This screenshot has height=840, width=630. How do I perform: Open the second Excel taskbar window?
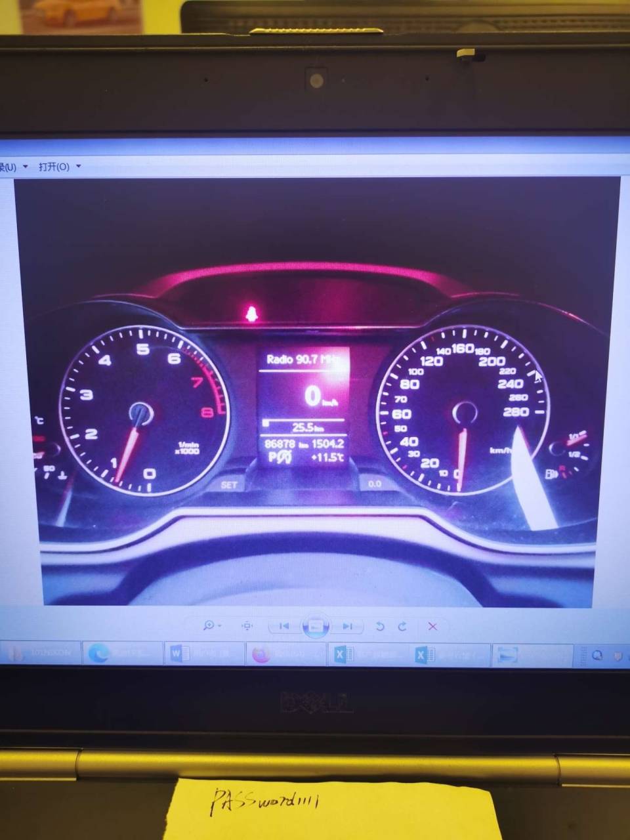(x=449, y=654)
